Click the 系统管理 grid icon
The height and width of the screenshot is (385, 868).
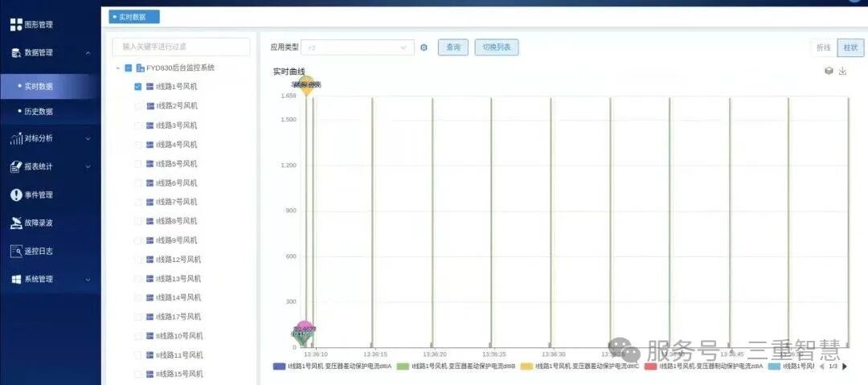click(x=16, y=279)
